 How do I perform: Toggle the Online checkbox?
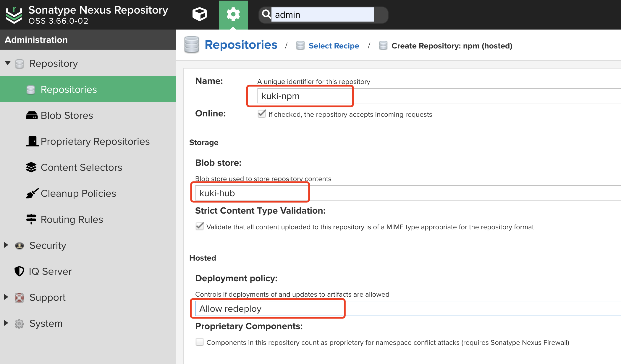261,114
